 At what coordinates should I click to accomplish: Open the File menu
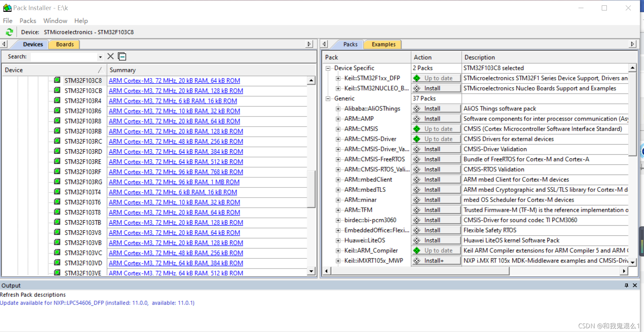point(8,21)
